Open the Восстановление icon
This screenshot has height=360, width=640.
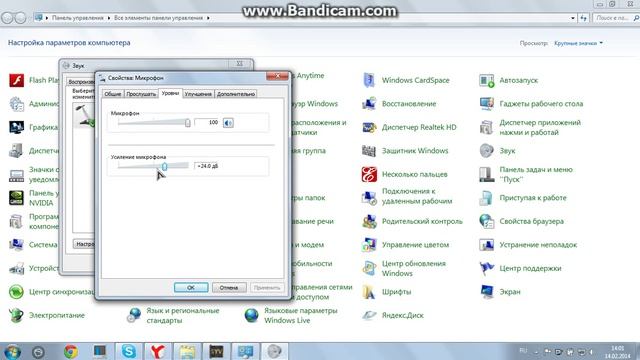click(x=369, y=104)
